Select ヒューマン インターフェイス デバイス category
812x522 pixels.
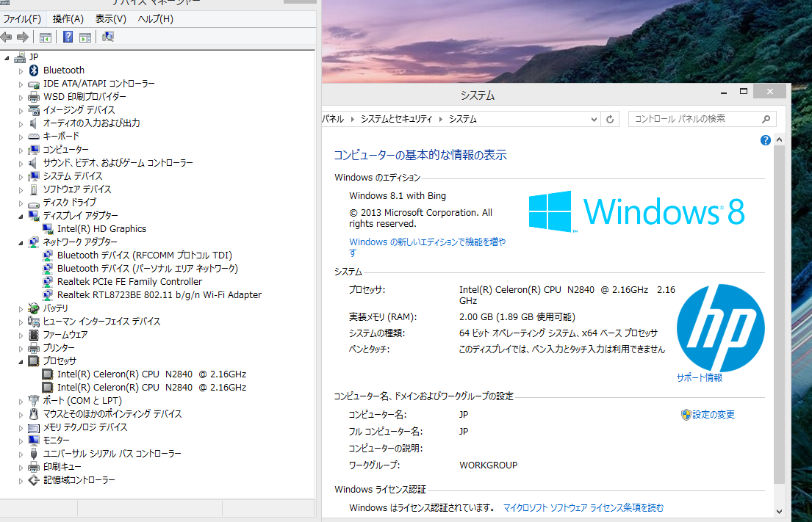click(x=101, y=322)
